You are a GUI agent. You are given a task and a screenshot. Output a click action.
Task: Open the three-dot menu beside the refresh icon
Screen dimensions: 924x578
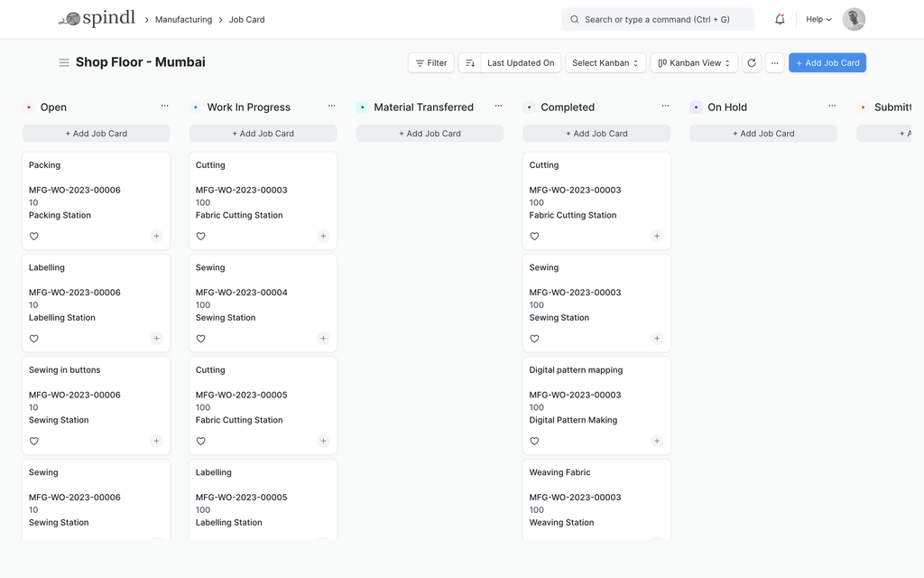point(774,63)
